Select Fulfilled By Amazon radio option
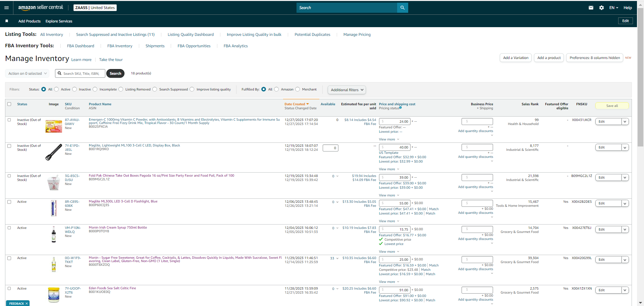Screen dimensions: 644x306 pyautogui.click(x=276, y=89)
